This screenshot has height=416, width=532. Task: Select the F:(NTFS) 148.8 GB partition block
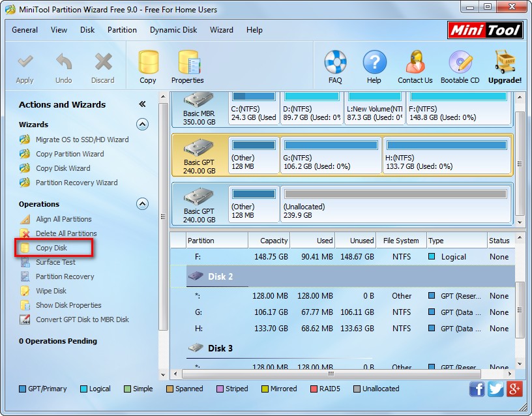point(459,109)
